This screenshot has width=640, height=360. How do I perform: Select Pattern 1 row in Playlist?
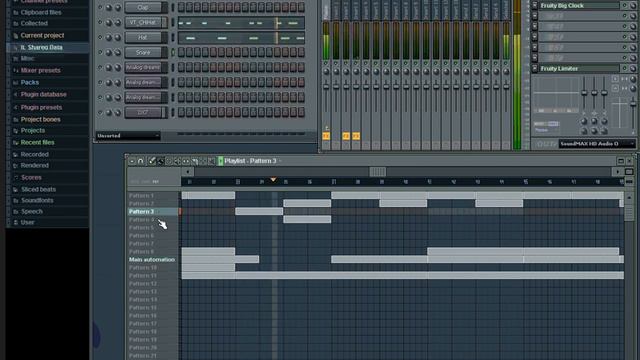[x=153, y=196]
